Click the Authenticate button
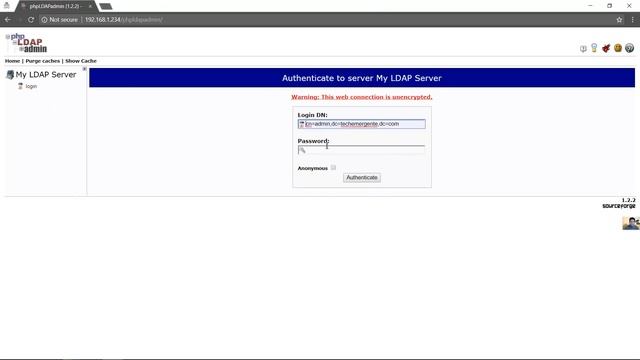The height and width of the screenshot is (360, 640). tap(362, 178)
